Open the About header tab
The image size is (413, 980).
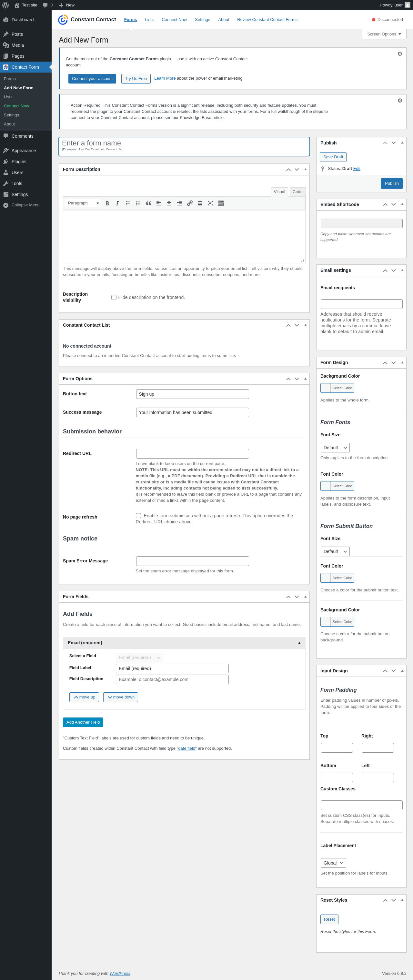[x=223, y=20]
